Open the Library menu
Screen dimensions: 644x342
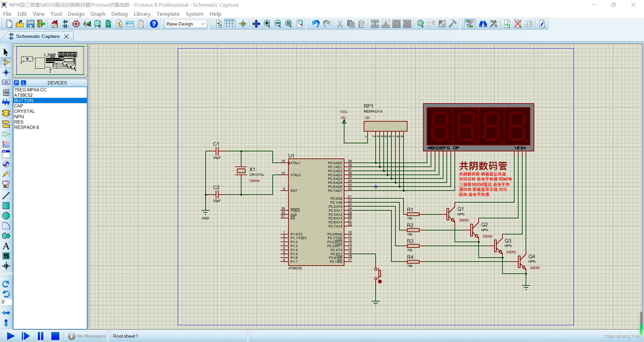click(x=142, y=14)
